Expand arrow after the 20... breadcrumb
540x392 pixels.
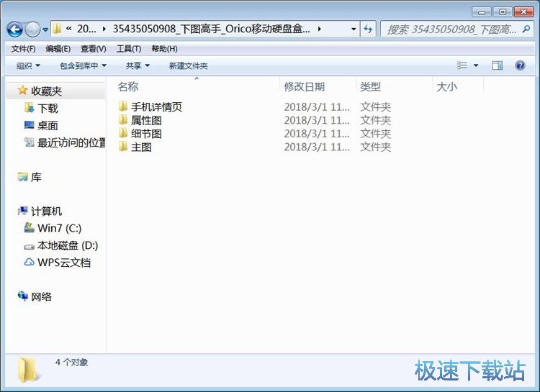click(x=104, y=29)
